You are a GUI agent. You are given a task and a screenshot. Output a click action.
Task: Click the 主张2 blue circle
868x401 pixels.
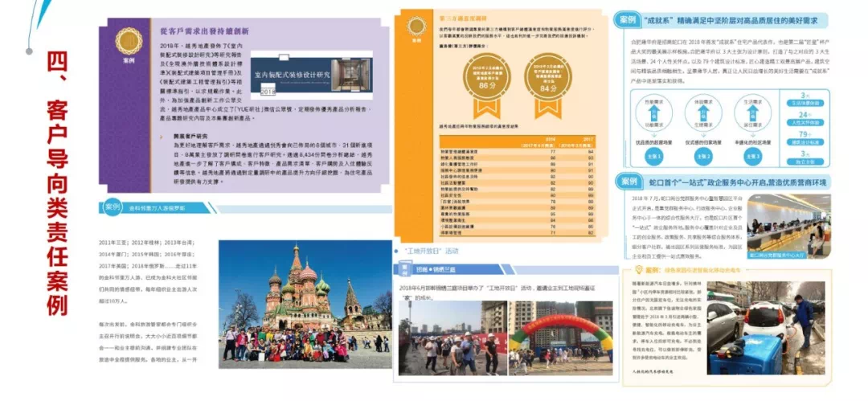[x=702, y=158]
